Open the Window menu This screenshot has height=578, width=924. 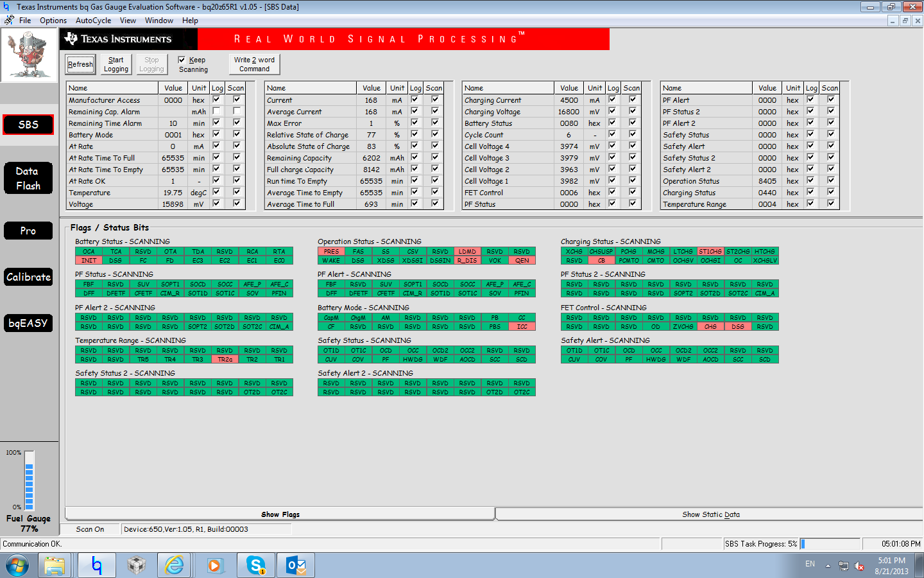(159, 21)
